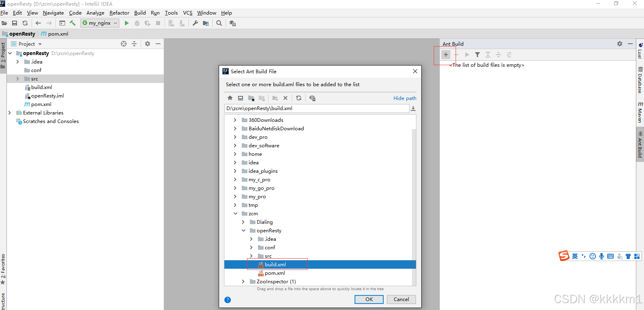Click Show hidden files eye icon

tap(312, 98)
